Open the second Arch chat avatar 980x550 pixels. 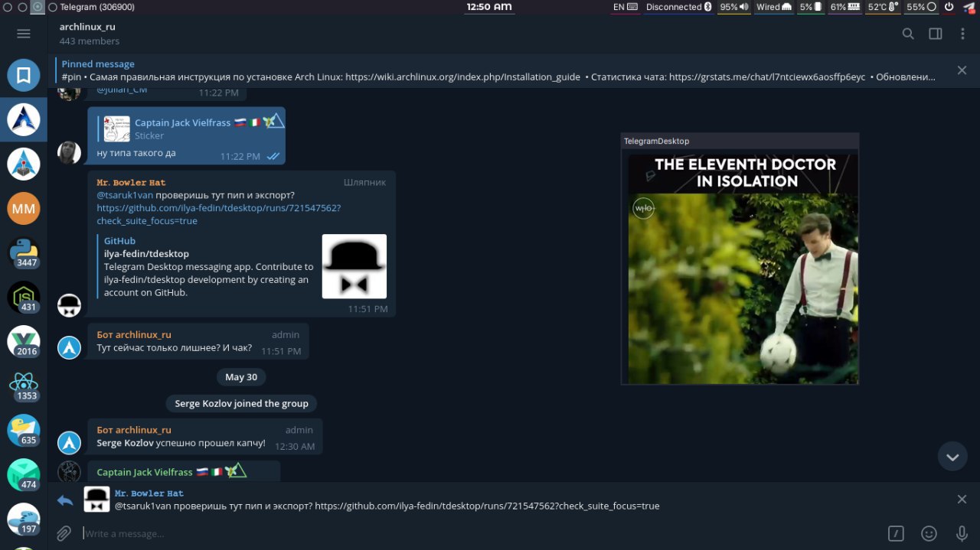coord(24,164)
